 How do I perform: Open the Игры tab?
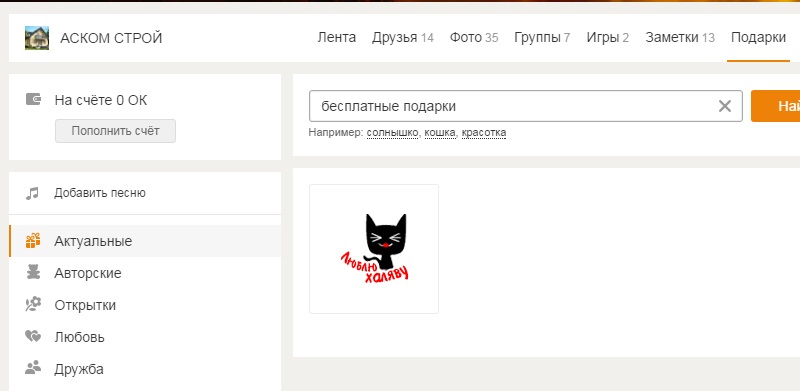607,38
